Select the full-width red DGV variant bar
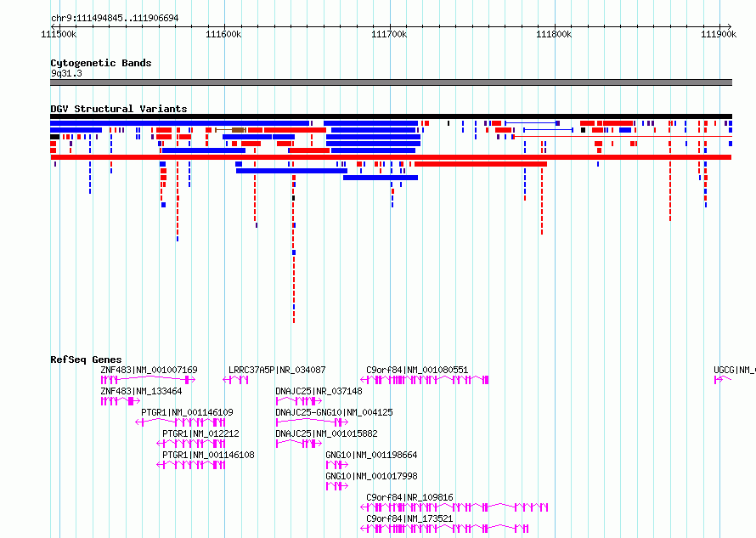 pyautogui.click(x=391, y=157)
